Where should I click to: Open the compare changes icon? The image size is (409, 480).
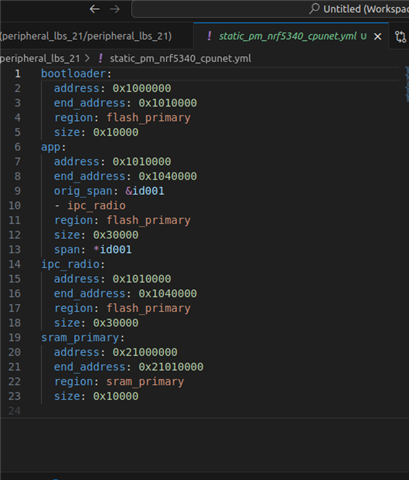coord(400,36)
